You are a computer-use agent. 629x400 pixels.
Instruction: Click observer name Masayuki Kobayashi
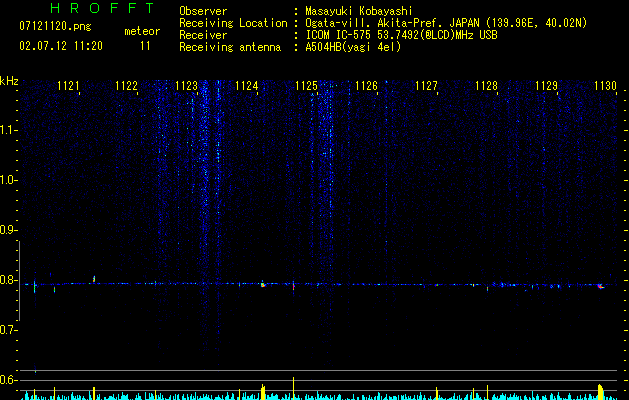coord(359,12)
